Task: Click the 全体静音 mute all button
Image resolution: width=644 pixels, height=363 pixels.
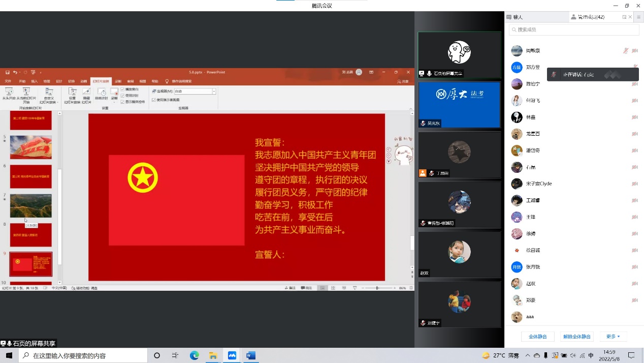Action: point(537,337)
